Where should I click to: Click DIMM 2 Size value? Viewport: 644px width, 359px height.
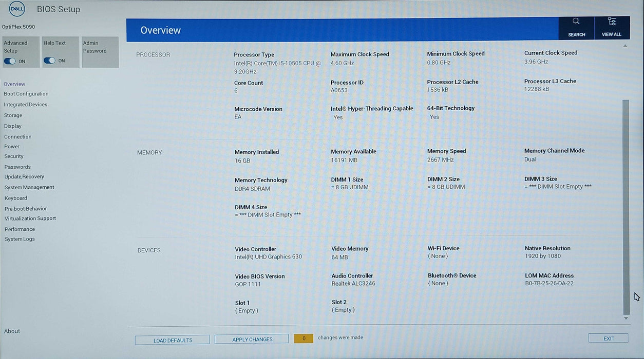(446, 187)
